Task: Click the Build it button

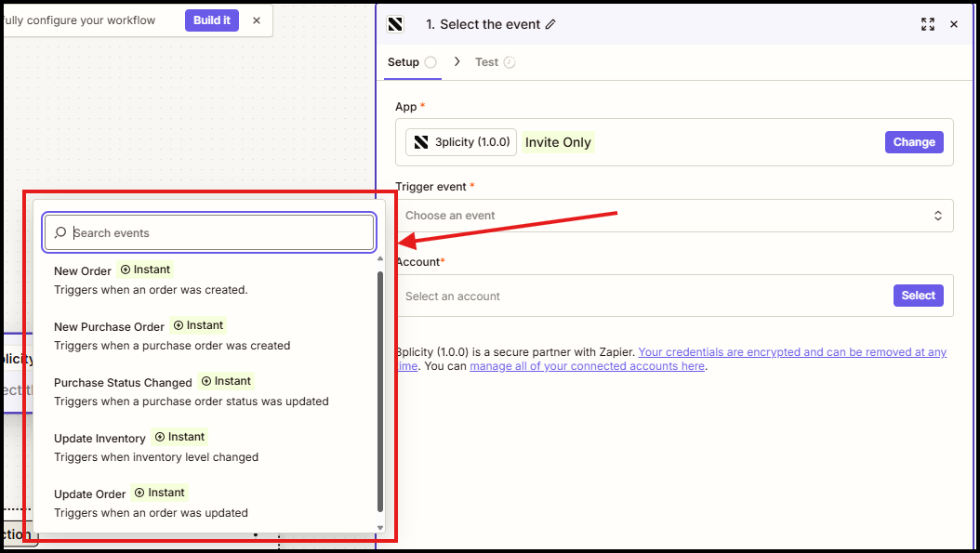Action: pyautogui.click(x=212, y=20)
